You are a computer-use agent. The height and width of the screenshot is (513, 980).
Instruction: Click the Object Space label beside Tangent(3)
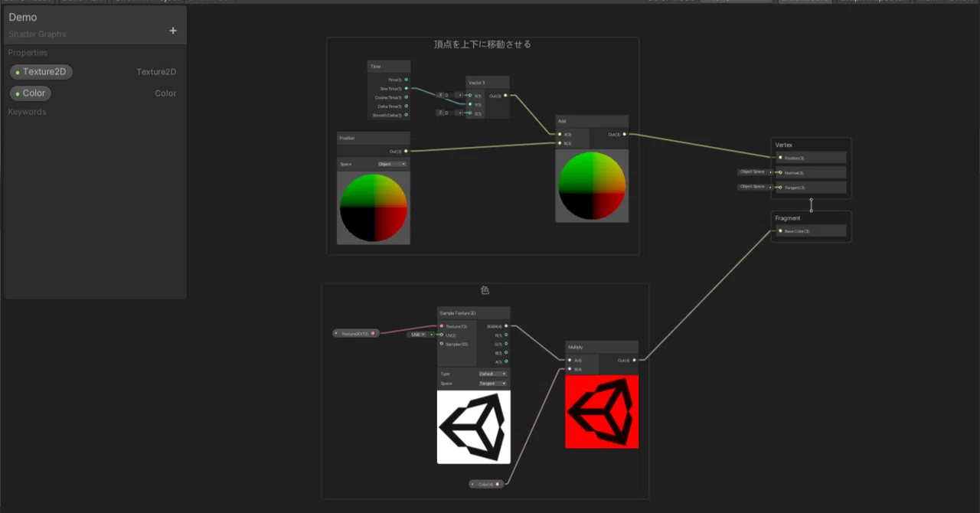tap(753, 187)
